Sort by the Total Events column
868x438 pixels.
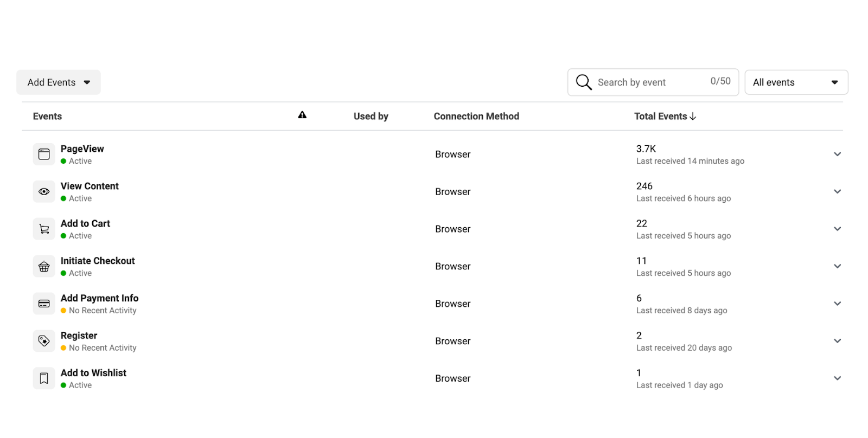coord(665,116)
